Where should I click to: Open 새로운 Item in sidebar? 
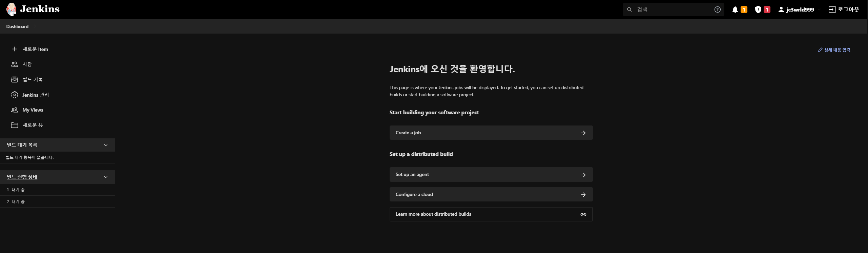click(35, 49)
